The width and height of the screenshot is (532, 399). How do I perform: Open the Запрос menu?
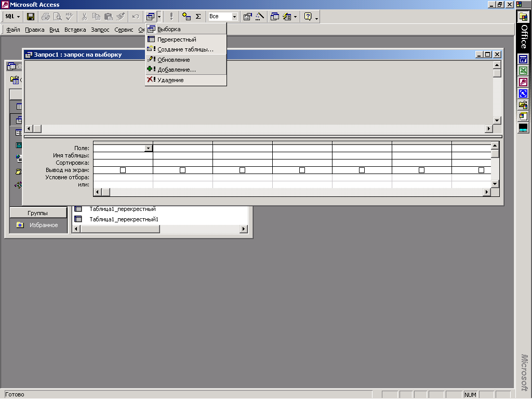point(100,30)
